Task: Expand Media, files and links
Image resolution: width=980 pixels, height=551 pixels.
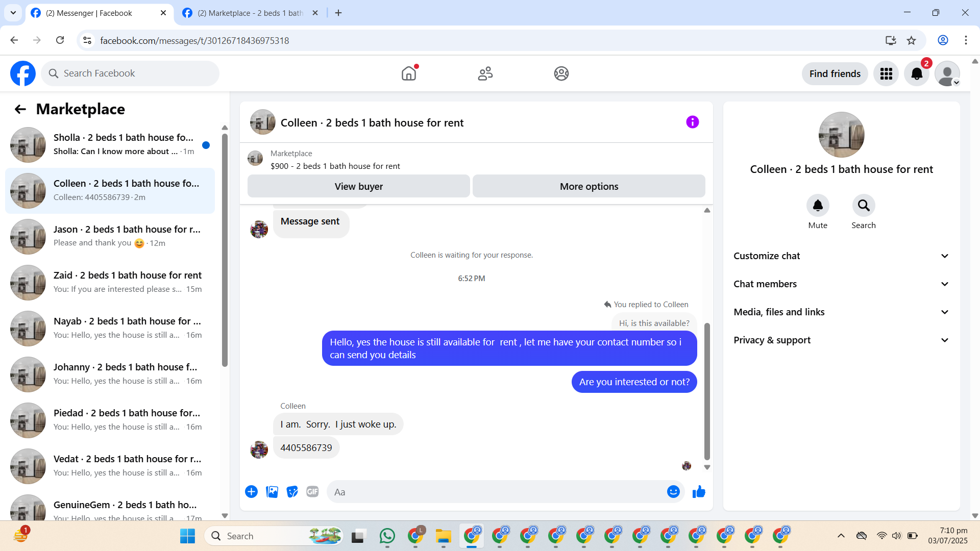Action: pos(841,312)
